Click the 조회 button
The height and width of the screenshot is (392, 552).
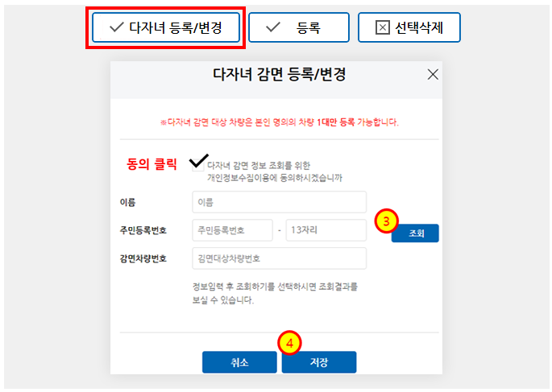click(415, 233)
